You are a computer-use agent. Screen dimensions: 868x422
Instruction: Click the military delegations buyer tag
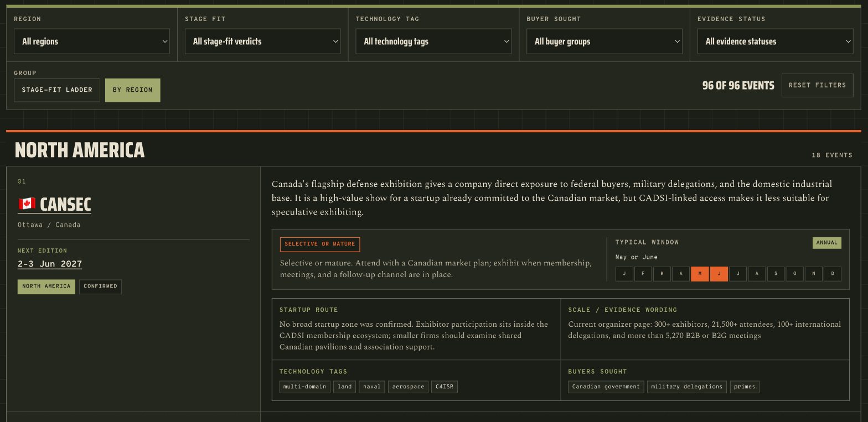[687, 387]
